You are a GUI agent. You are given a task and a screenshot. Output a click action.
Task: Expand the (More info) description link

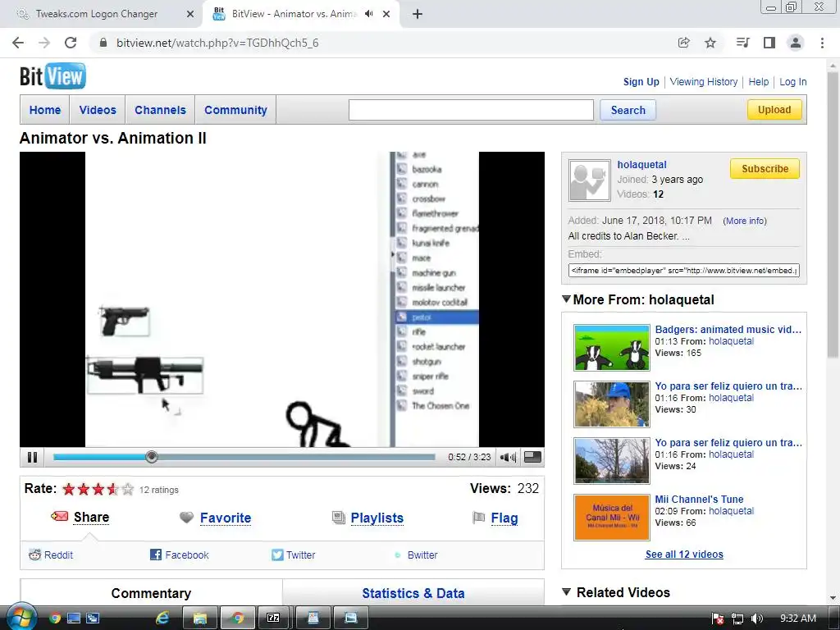(745, 221)
